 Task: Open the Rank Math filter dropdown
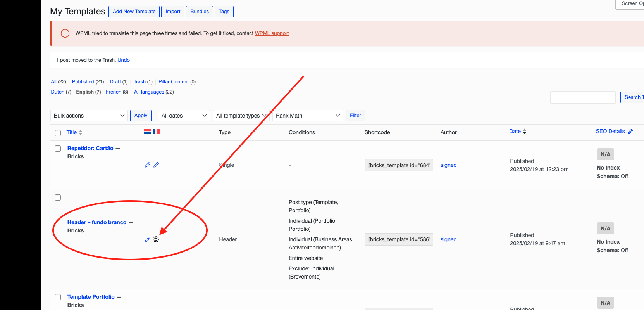coord(307,116)
